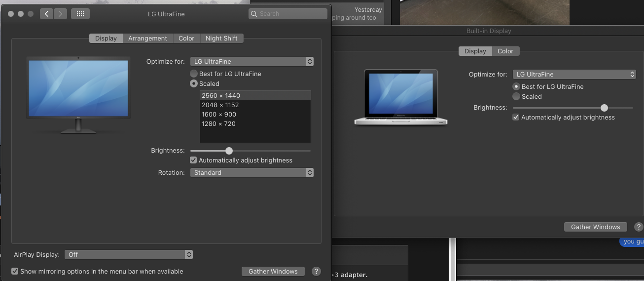Screen dimensions: 644x281
Task: Focus the Search field in System Preferences
Action: pyautogui.click(x=288, y=14)
